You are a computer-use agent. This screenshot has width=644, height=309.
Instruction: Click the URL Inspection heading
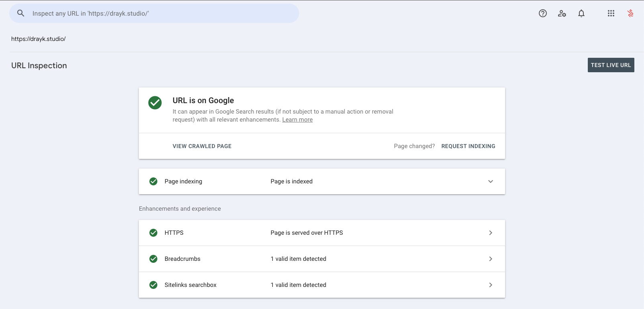[39, 65]
